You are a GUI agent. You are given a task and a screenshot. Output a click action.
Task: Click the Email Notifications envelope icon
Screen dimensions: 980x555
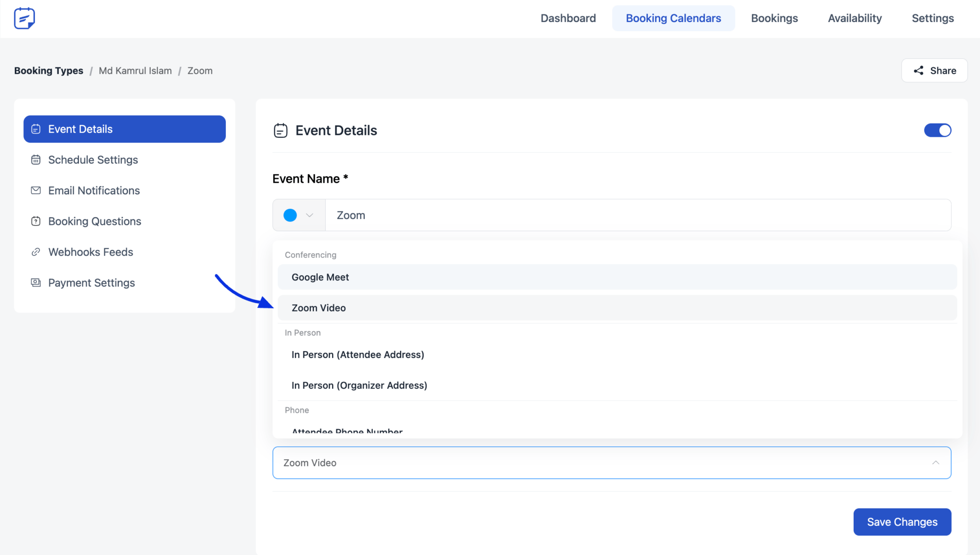tap(36, 190)
